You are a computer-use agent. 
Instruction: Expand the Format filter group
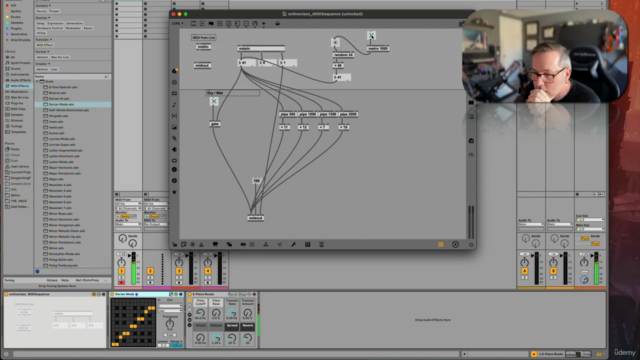click(x=42, y=52)
